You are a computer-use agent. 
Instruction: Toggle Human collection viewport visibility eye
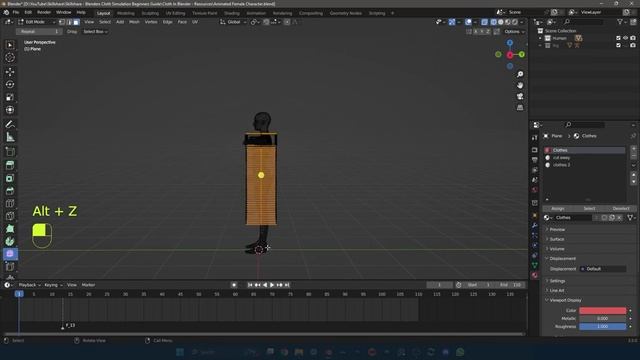(625, 38)
